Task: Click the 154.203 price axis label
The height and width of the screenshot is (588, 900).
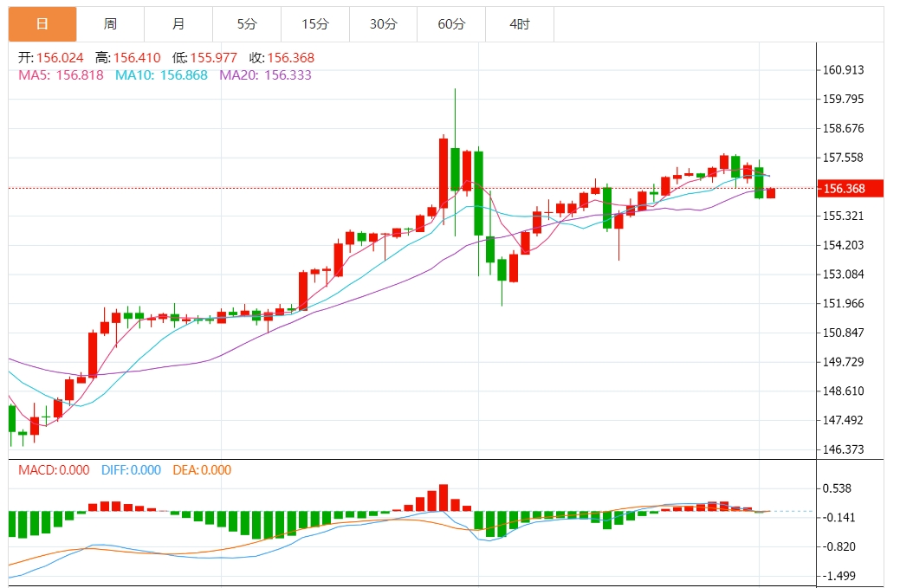Action: (x=843, y=246)
